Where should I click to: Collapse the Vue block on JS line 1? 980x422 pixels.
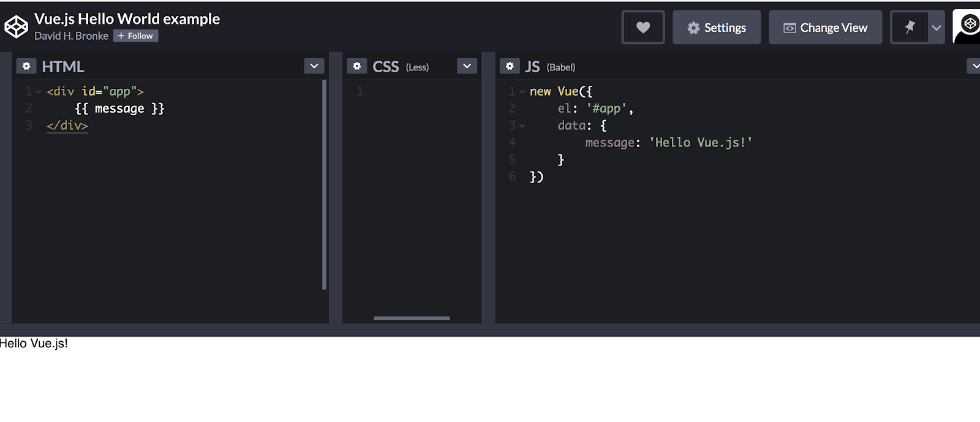(522, 92)
